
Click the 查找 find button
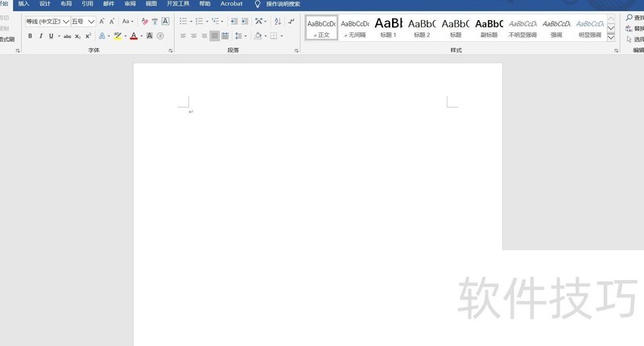[x=634, y=17]
